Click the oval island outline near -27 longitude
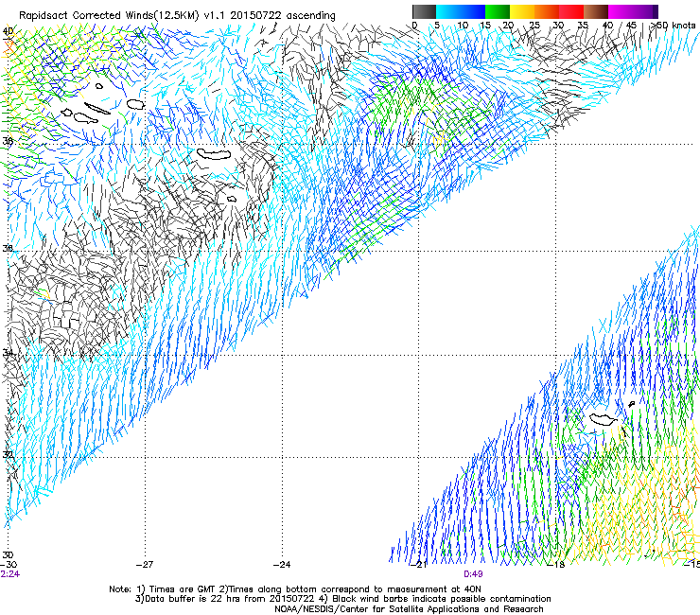700x615 pixels. [135, 104]
